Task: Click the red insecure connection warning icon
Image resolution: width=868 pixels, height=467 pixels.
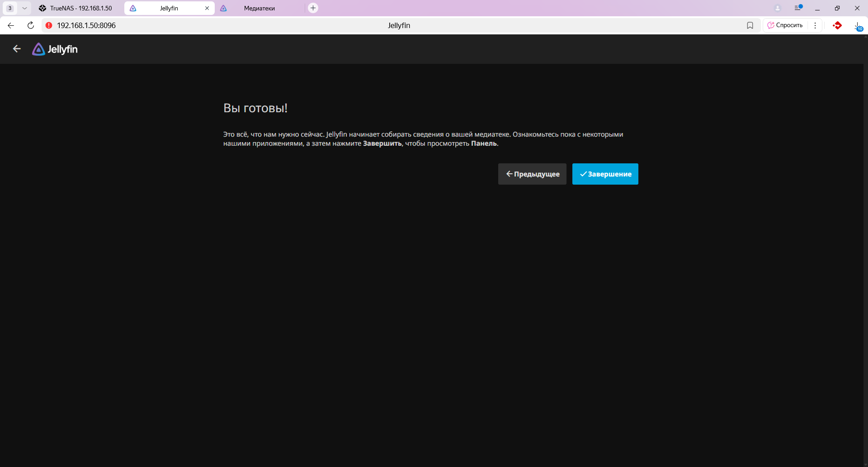Action: pos(49,25)
